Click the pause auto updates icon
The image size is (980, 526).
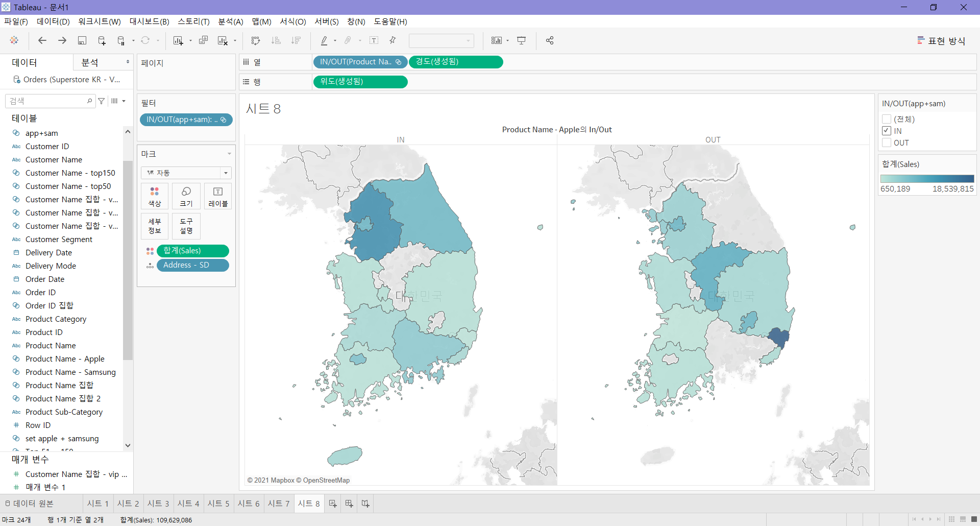pos(121,40)
